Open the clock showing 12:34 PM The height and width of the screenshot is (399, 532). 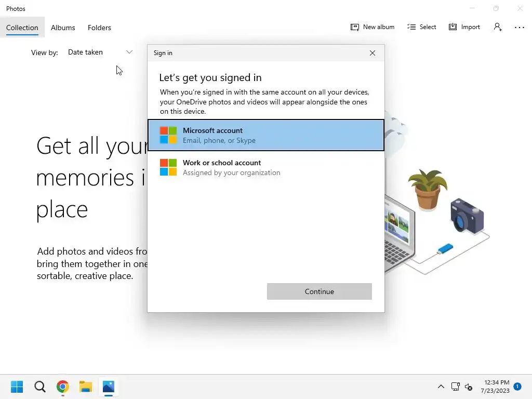495,387
